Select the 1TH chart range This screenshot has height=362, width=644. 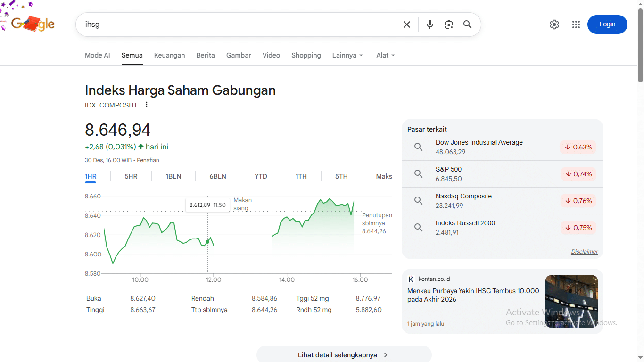pos(301,176)
